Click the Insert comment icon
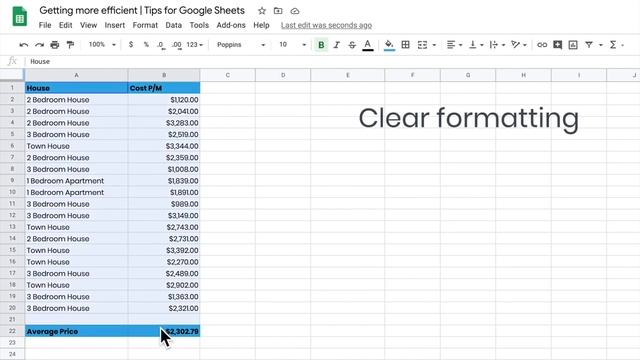This screenshot has width=640, height=360. [x=558, y=45]
